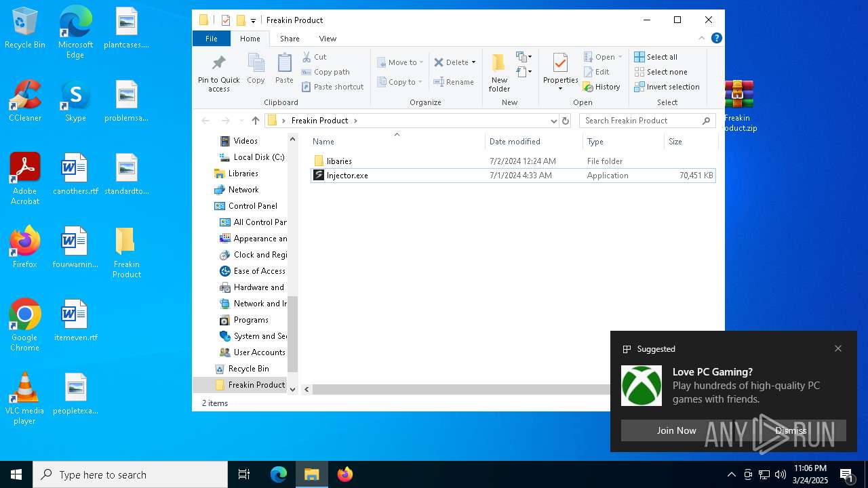Click Paste shortcut in ribbon
The height and width of the screenshot is (488, 868).
click(x=333, y=87)
